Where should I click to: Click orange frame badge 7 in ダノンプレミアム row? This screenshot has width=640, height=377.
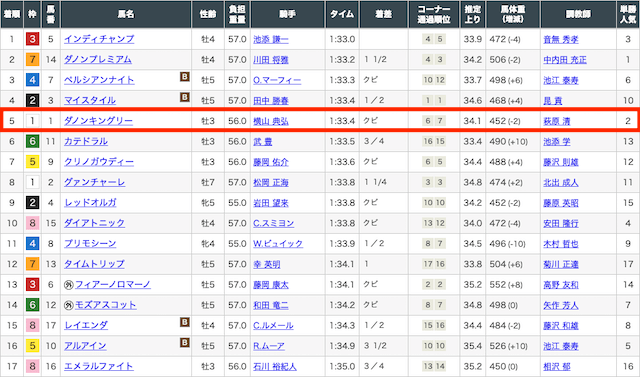(x=32, y=60)
